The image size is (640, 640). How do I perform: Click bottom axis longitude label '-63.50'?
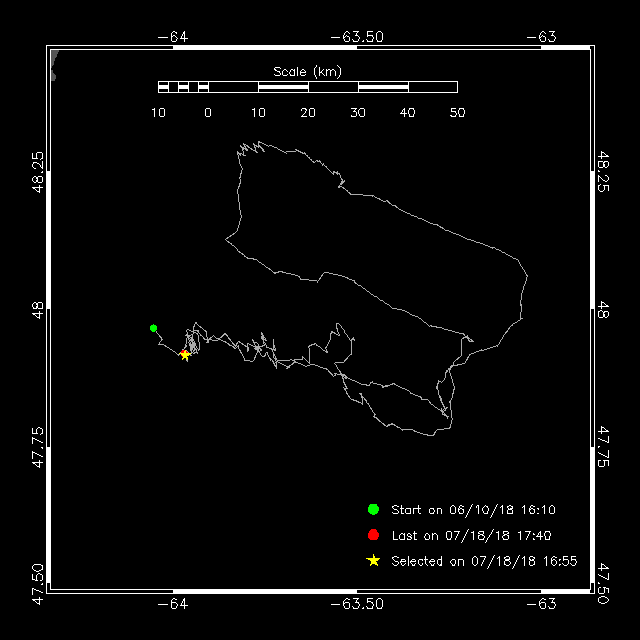pyautogui.click(x=357, y=604)
